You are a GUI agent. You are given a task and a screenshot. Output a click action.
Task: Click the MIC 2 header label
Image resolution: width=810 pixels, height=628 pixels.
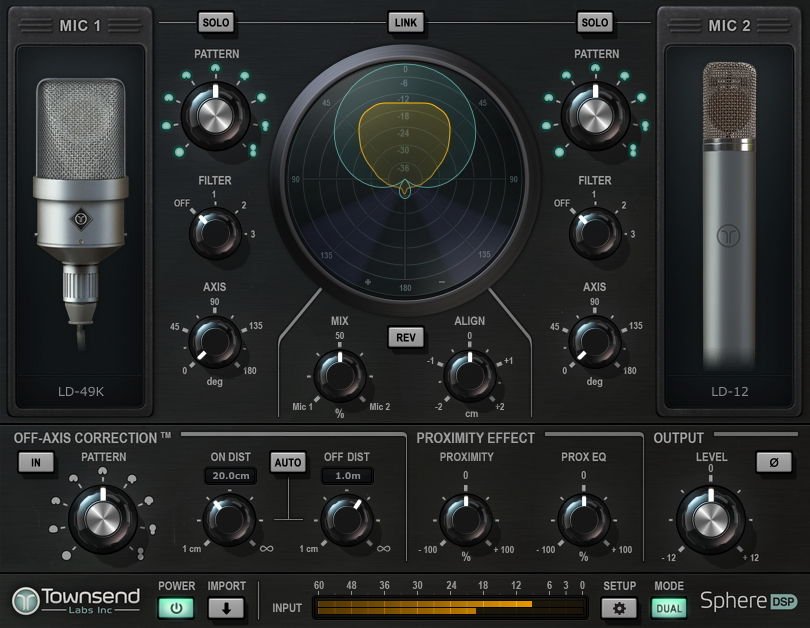click(x=729, y=25)
